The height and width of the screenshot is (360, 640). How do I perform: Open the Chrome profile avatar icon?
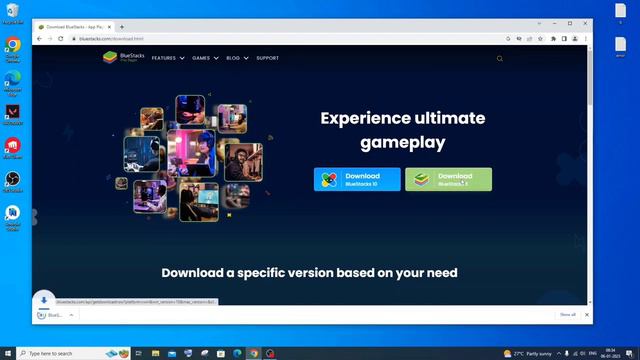coord(575,38)
